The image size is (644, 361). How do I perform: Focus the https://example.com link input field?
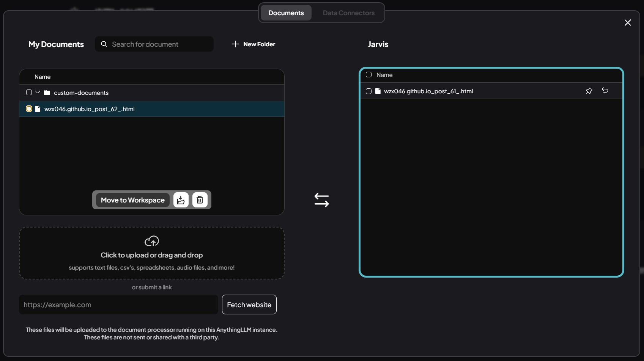click(x=118, y=304)
